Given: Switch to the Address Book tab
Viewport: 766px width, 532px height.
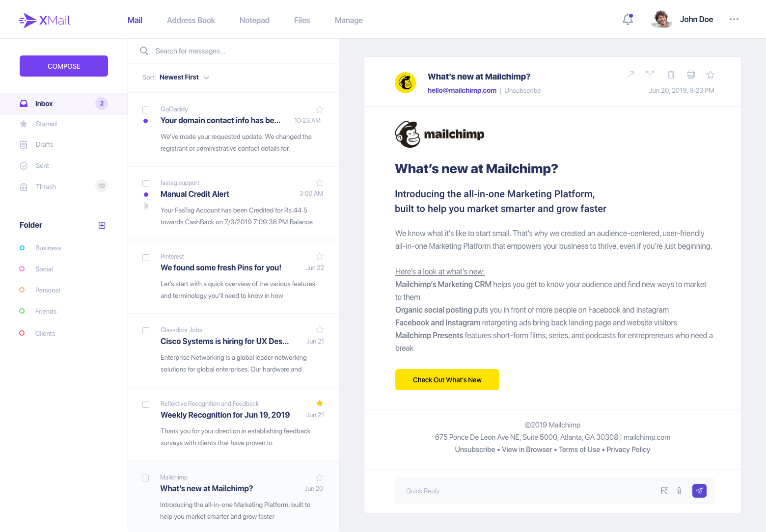Looking at the screenshot, I should pos(191,20).
